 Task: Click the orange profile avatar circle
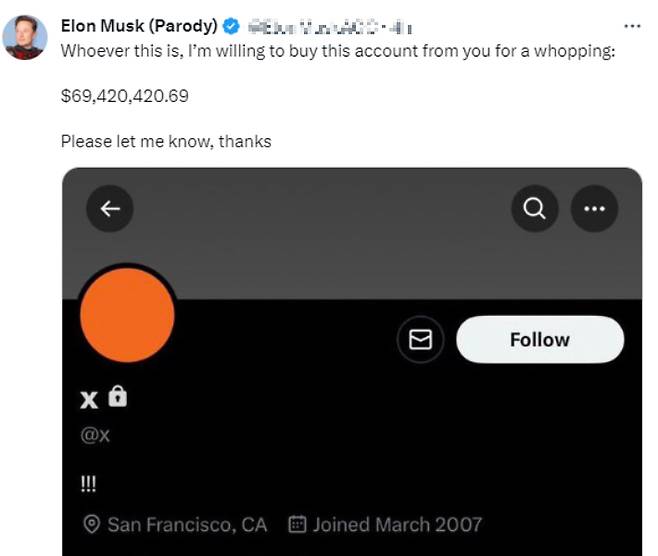point(127,315)
